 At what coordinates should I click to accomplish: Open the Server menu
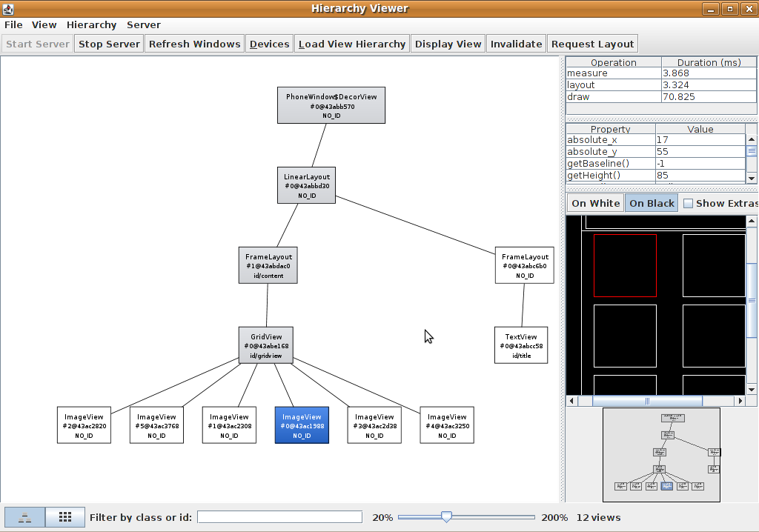pos(144,24)
